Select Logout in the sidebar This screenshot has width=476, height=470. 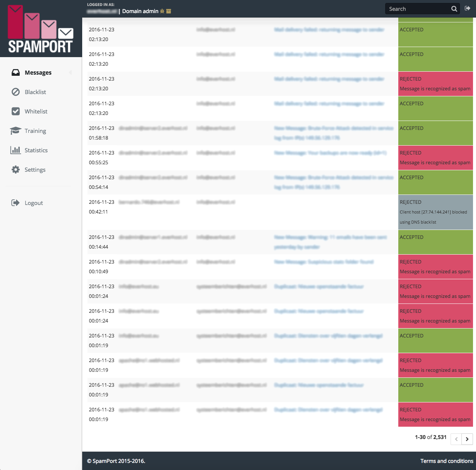34,203
